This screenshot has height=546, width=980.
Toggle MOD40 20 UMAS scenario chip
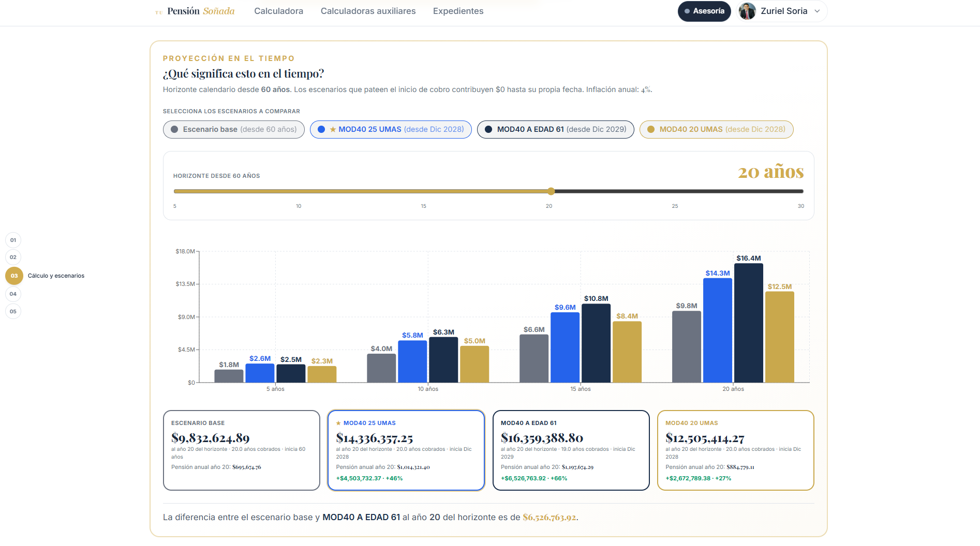[x=716, y=129]
